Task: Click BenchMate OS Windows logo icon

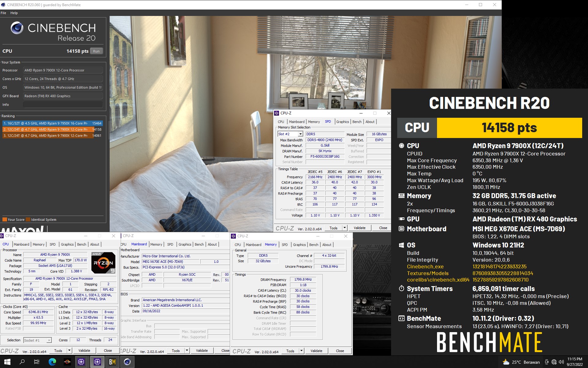Action: pos(401,245)
